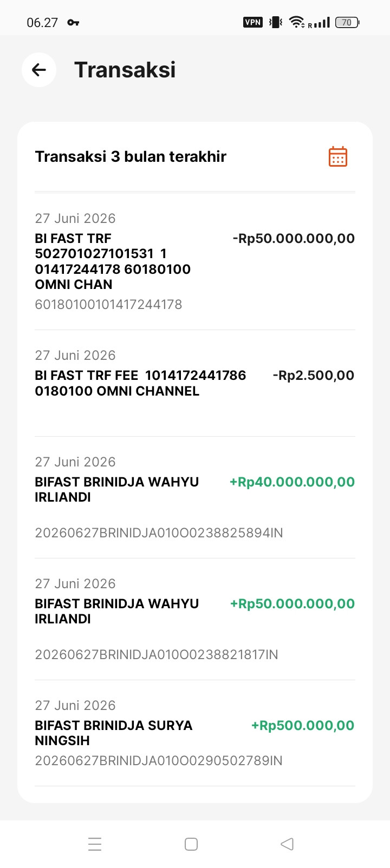Open the BI FAST TRF FEE transaction

point(195,383)
